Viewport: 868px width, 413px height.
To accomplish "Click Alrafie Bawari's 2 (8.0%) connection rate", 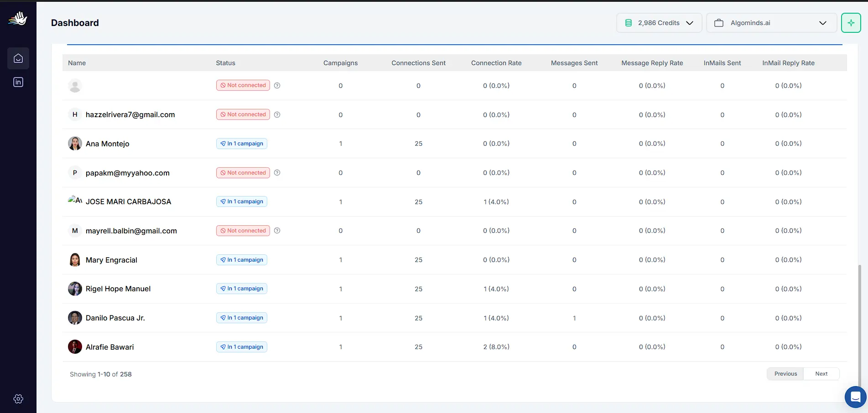I will point(496,347).
